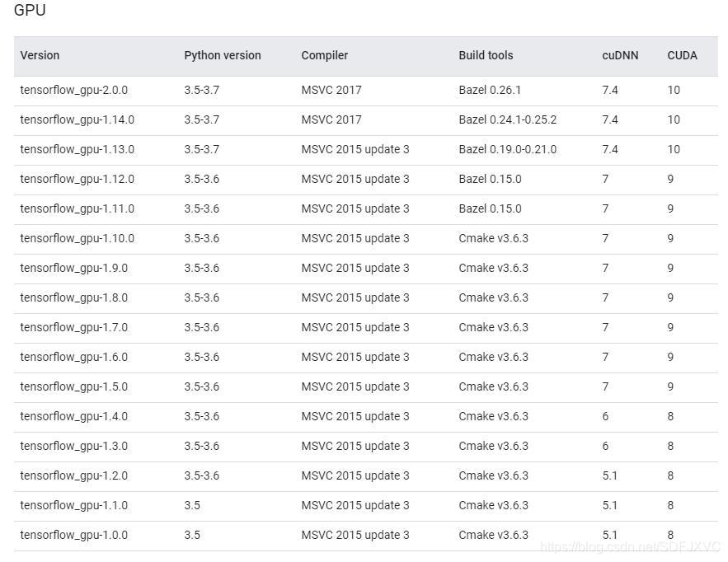This screenshot has width=728, height=562.
Task: Click Python 3.5-3.7 in the 2.0.0 row
Action: pos(201,90)
